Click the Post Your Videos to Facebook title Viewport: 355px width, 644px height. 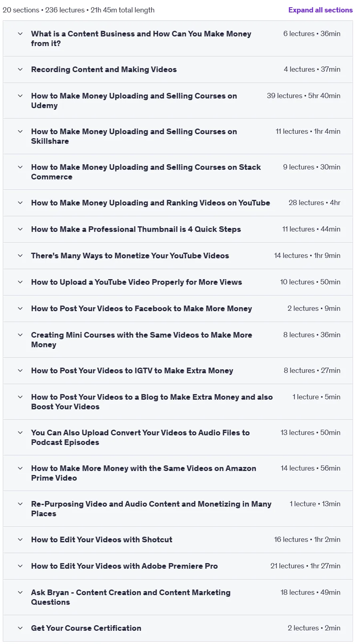(x=142, y=308)
